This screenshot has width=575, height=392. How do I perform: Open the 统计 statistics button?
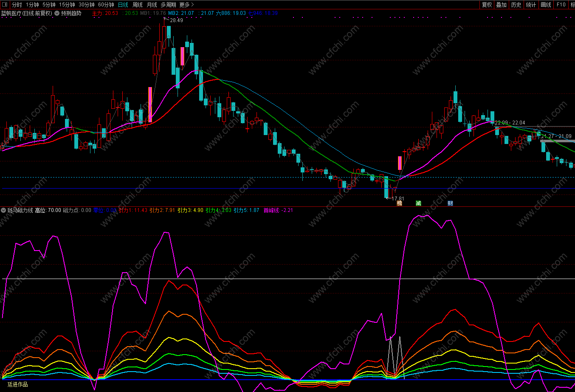click(531, 5)
